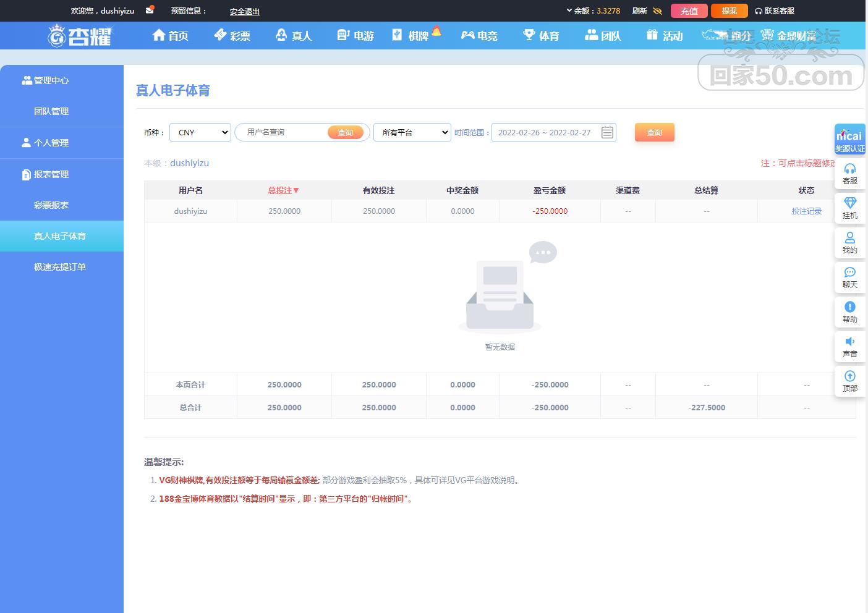The width and height of the screenshot is (868, 613).
Task: Go to 彩票 in top navigation
Action: click(x=232, y=36)
